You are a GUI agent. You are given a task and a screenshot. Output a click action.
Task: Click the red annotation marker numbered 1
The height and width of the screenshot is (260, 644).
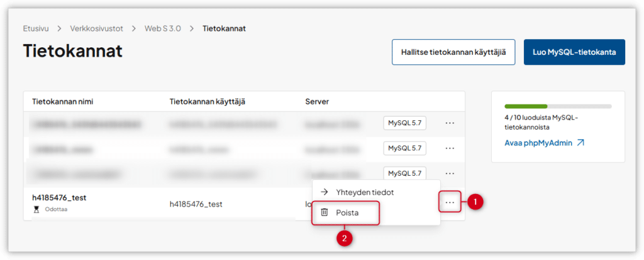(x=476, y=202)
